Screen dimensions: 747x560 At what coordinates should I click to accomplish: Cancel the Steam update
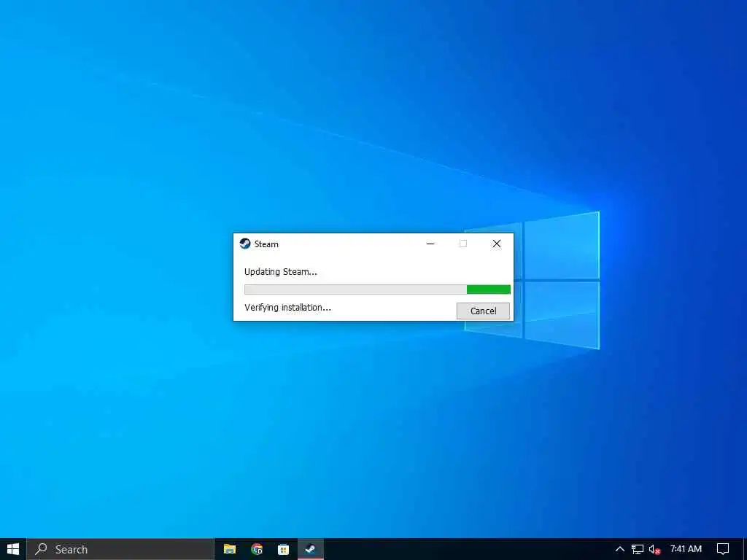(x=483, y=311)
